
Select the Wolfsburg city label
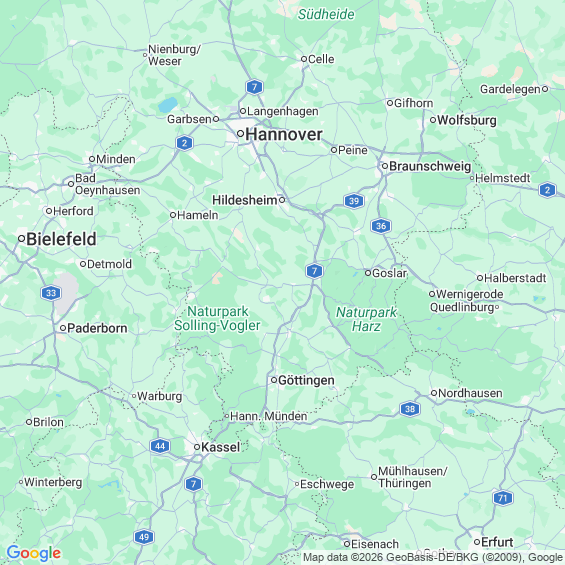tap(467, 120)
